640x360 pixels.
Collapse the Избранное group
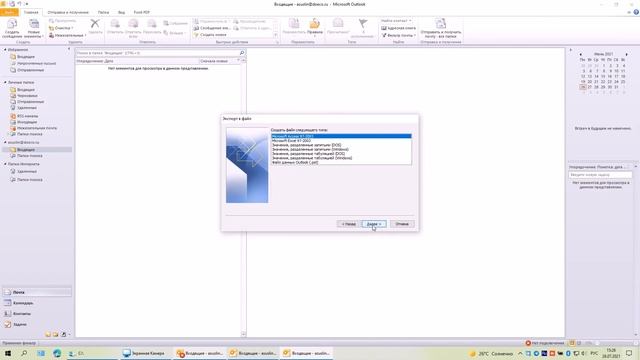click(x=5, y=49)
